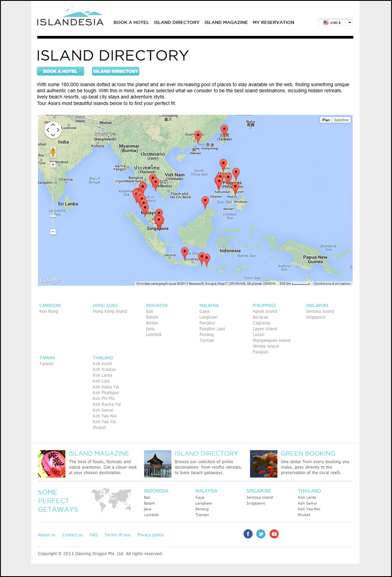Open Conditions d'utilisation map link
This screenshot has height=577, width=392.
point(332,284)
